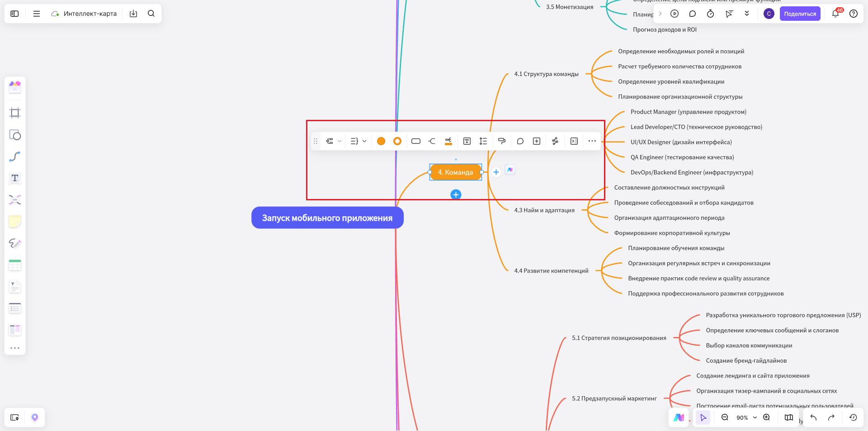Select the Text tool in left sidebar

[x=15, y=178]
